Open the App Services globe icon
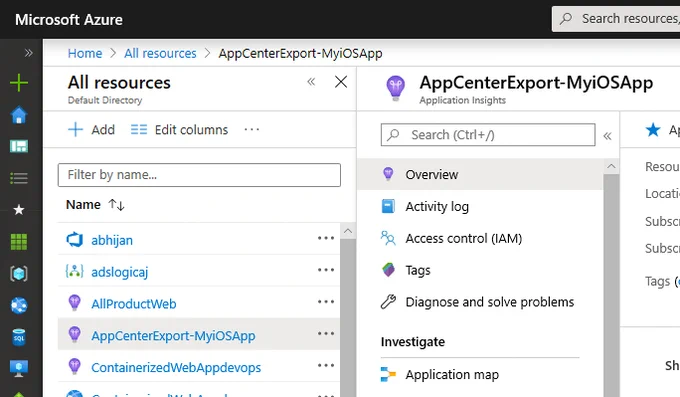The height and width of the screenshot is (397, 680). click(x=19, y=305)
